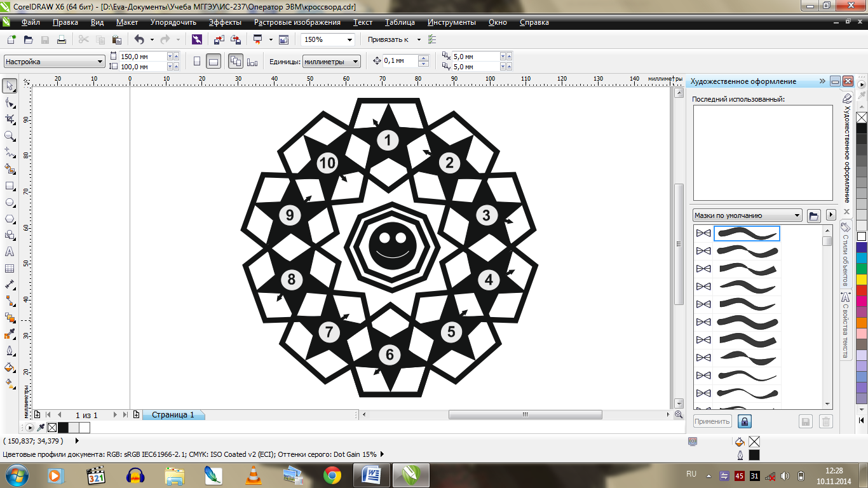868x488 pixels.
Task: Set page orientation to landscape
Action: click(214, 62)
